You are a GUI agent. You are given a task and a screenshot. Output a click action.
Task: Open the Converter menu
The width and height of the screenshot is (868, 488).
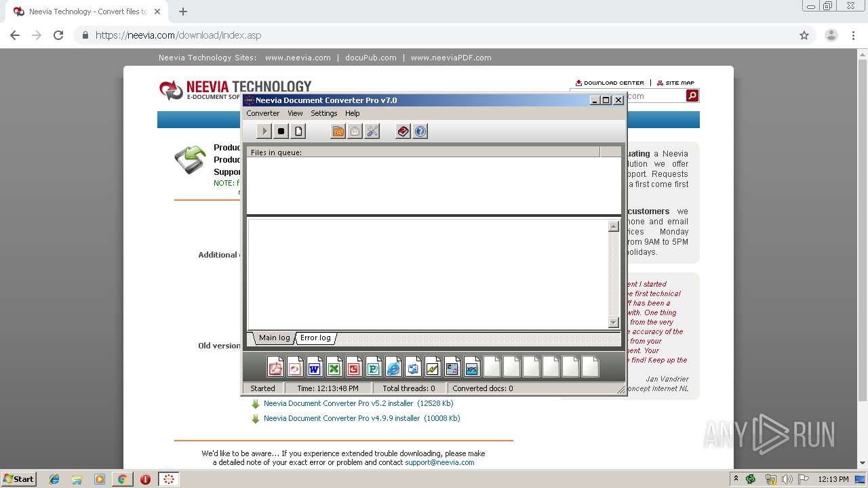tap(263, 113)
